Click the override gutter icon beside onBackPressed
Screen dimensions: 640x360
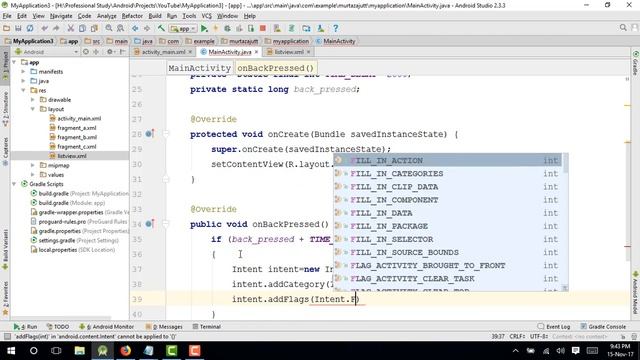(x=149, y=224)
